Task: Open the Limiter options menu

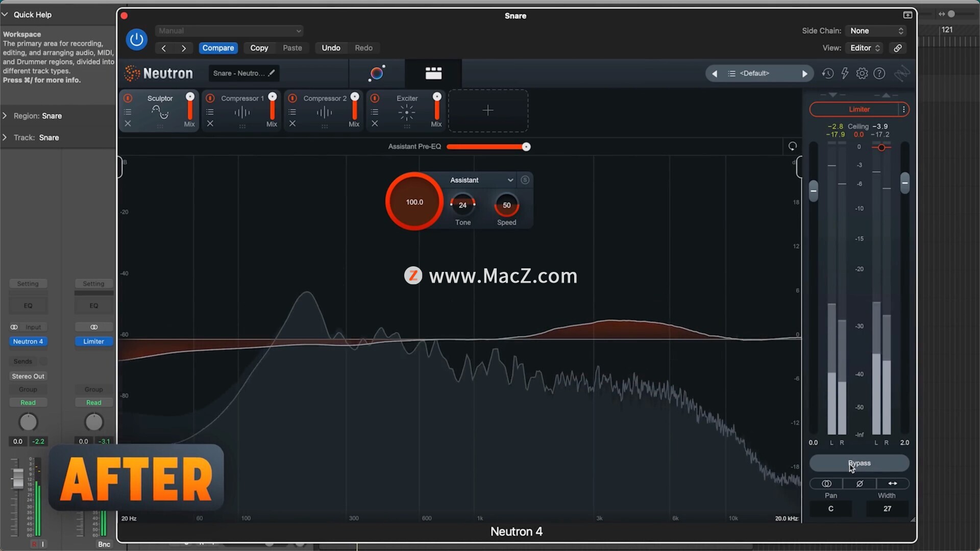Action: coord(904,109)
